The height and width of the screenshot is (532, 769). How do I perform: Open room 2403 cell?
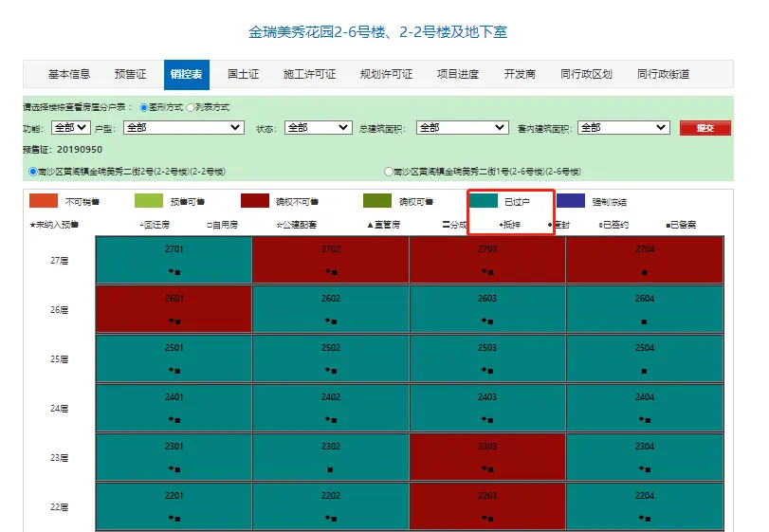click(487, 408)
